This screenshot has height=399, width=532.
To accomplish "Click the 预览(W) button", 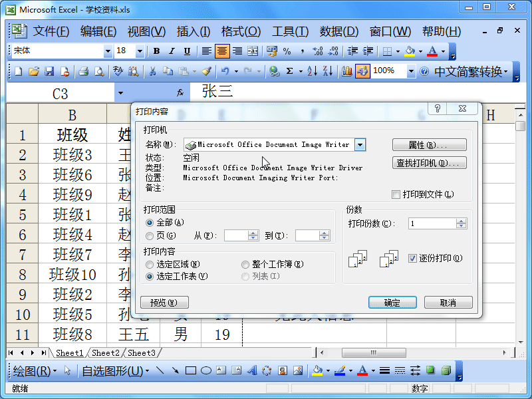I will [x=164, y=303].
